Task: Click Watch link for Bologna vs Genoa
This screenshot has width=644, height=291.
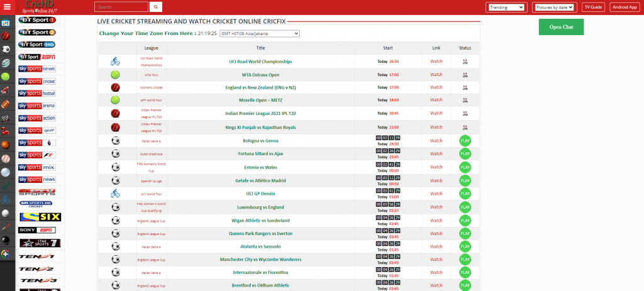Action: point(436,141)
